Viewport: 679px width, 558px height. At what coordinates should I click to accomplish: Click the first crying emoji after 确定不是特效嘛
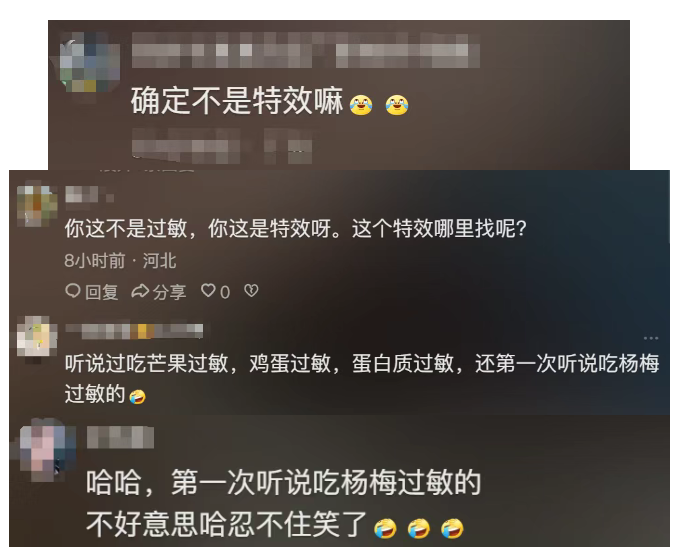coord(361,105)
